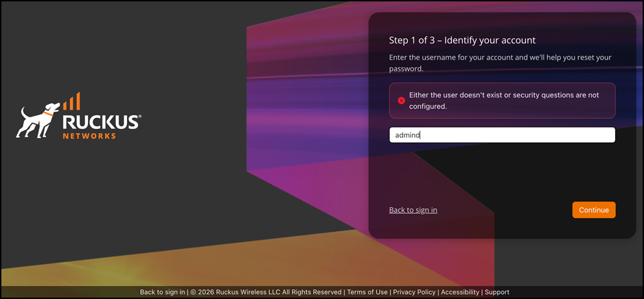Open the Terms of Use footer link
This screenshot has height=299, width=644.
(x=367, y=292)
